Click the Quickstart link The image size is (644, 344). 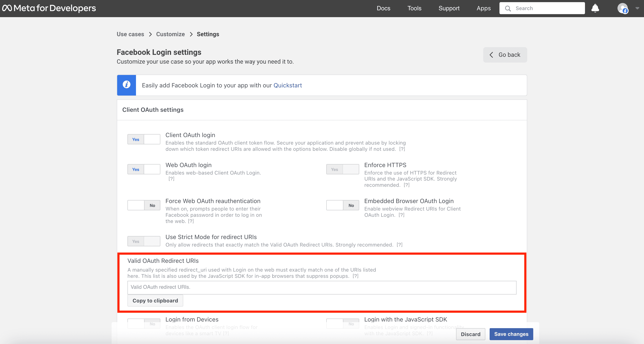click(x=288, y=85)
